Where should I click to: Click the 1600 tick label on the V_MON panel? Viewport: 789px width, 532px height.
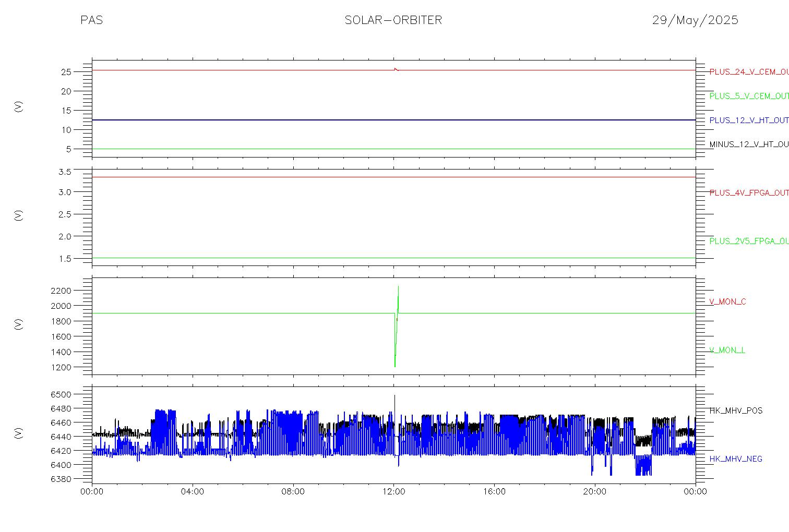click(61, 337)
